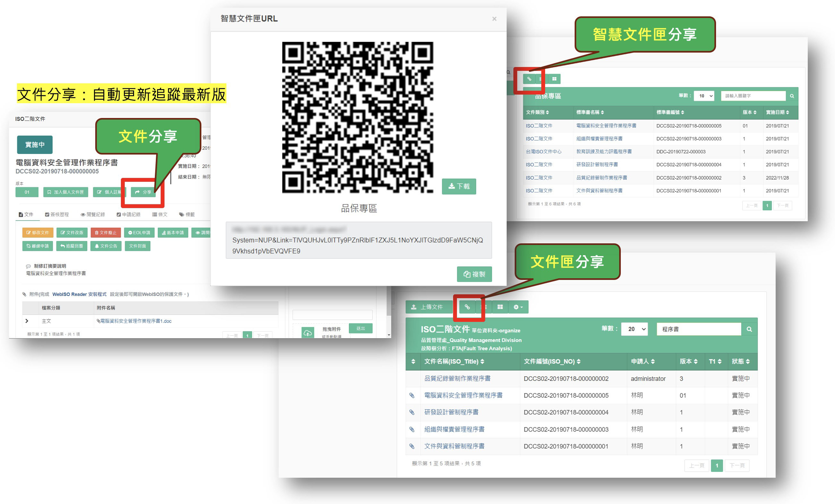Sort by 文件編號(ISO_NO) column
The height and width of the screenshot is (504, 835).
(552, 361)
